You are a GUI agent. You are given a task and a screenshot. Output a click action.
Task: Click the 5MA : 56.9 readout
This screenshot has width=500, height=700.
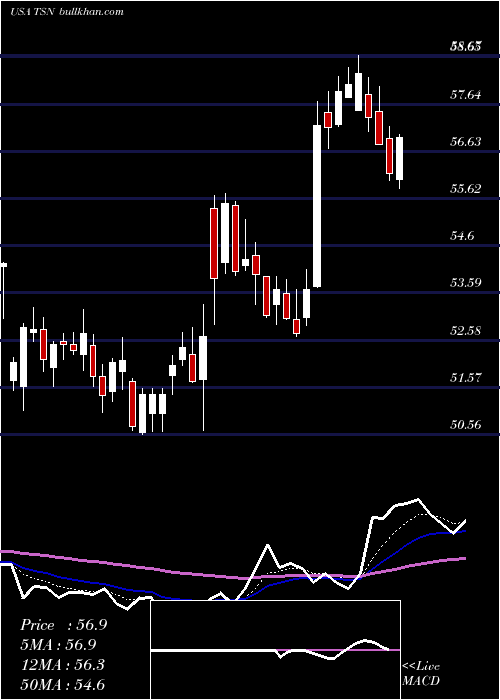(58, 645)
